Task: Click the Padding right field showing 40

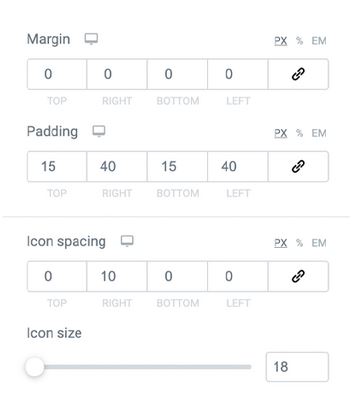Action: [x=117, y=166]
